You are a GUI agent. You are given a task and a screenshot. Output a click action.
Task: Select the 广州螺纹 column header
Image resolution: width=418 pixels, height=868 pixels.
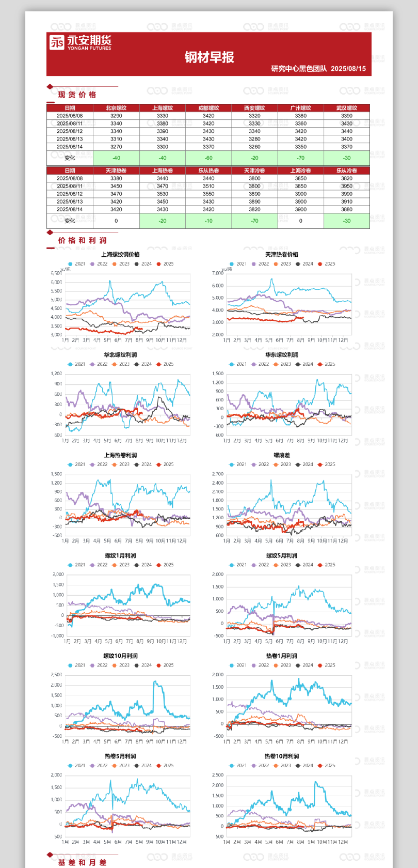pos(301,108)
